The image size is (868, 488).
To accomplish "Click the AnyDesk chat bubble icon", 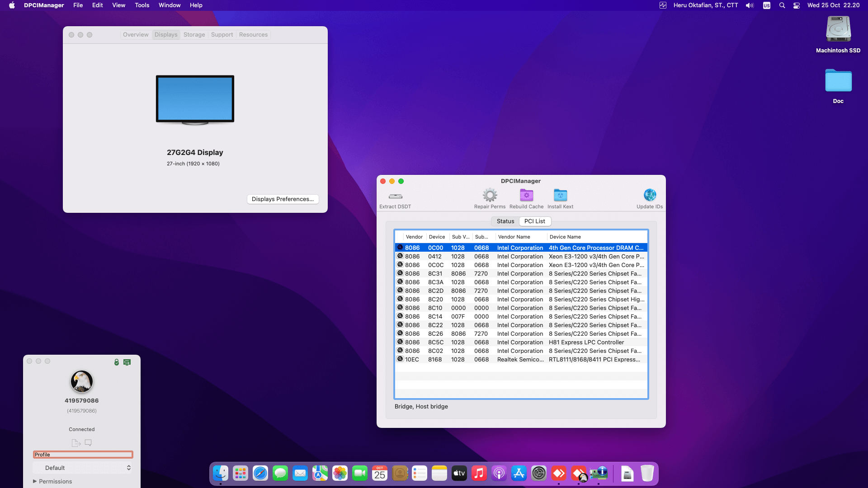I will (x=88, y=443).
